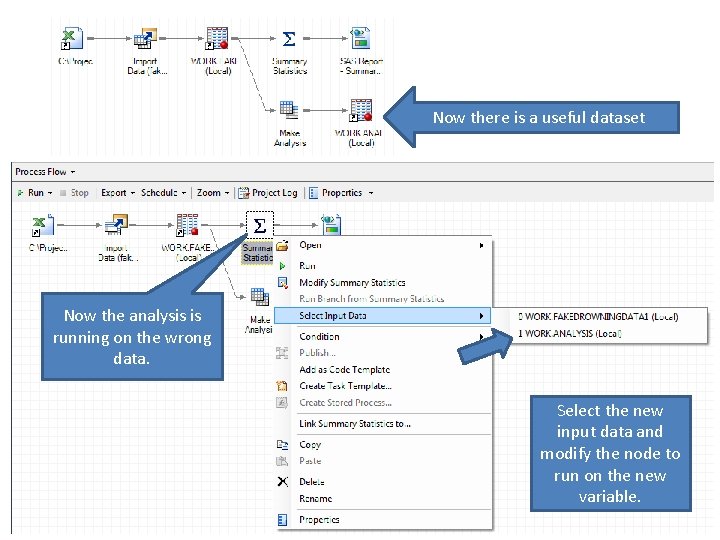Choose Condition in the context menu
This screenshot has width=720, height=540.
coord(319,337)
